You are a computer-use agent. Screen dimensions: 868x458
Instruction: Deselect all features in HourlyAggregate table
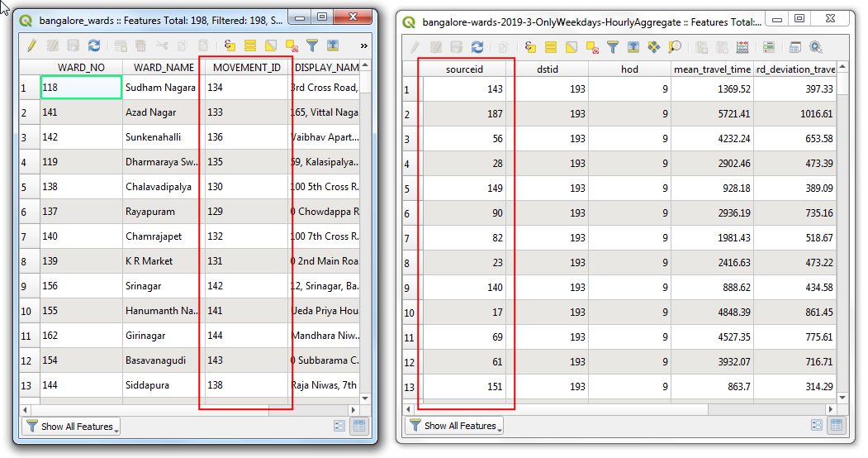pyautogui.click(x=591, y=48)
